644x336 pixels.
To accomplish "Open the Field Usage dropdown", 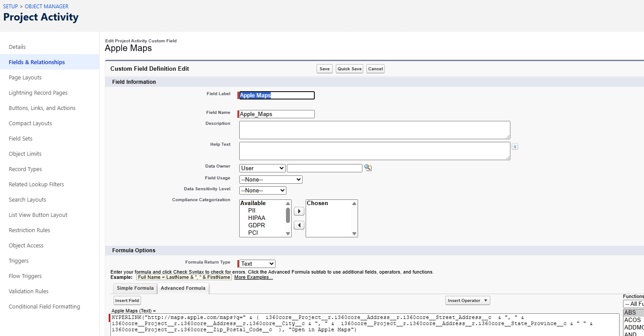I will [271, 179].
